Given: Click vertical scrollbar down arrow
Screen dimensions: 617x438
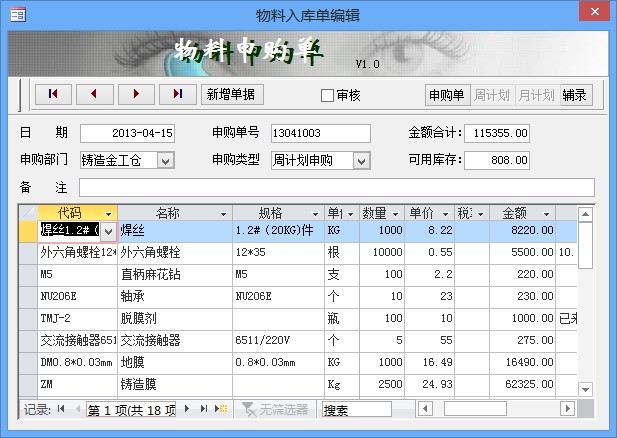Looking at the screenshot, I should click(x=585, y=390).
